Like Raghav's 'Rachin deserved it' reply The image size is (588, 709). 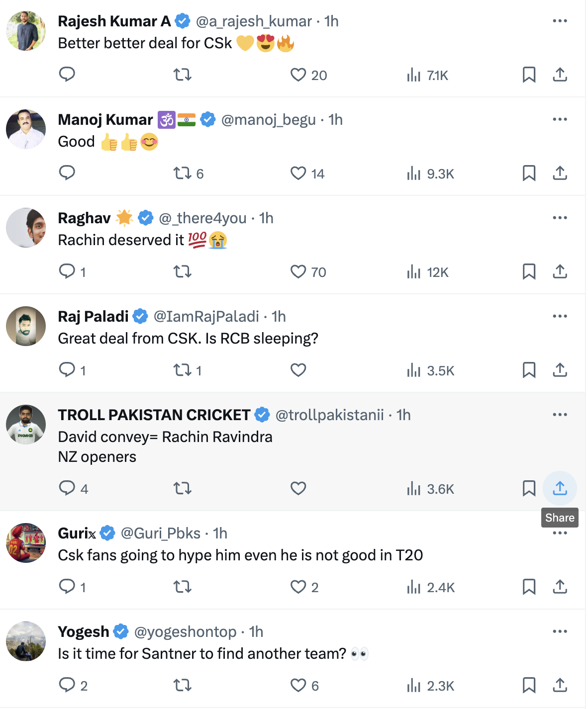click(298, 272)
